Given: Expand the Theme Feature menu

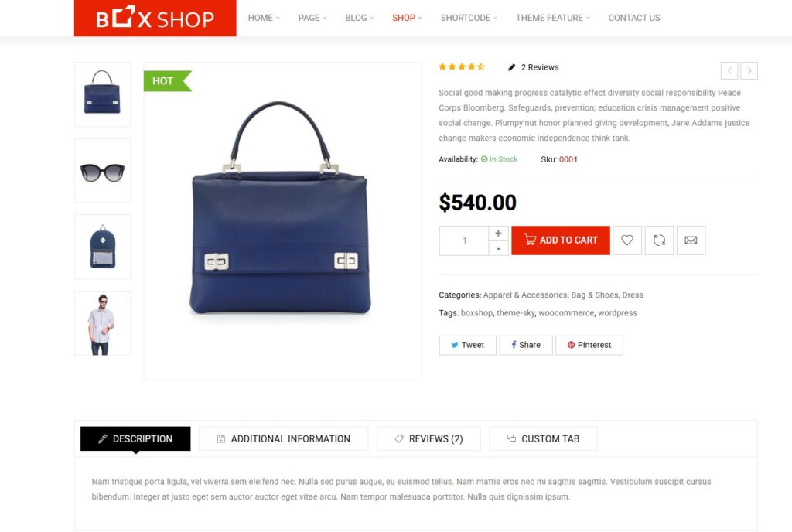Looking at the screenshot, I should 552,18.
